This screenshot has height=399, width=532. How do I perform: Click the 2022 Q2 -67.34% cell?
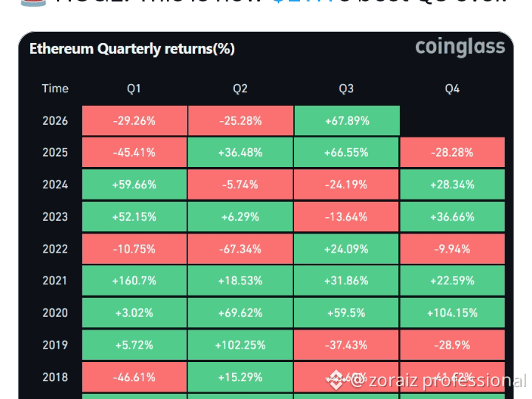(240, 249)
